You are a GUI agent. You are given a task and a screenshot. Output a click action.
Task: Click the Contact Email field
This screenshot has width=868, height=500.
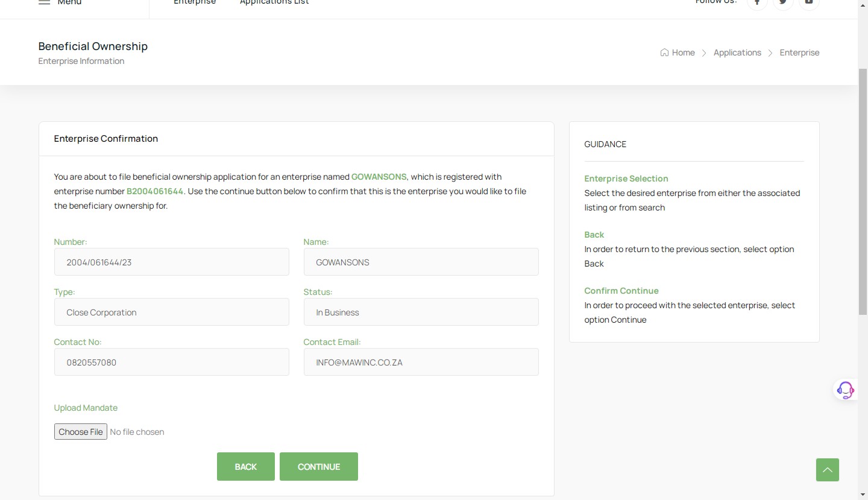coord(421,362)
